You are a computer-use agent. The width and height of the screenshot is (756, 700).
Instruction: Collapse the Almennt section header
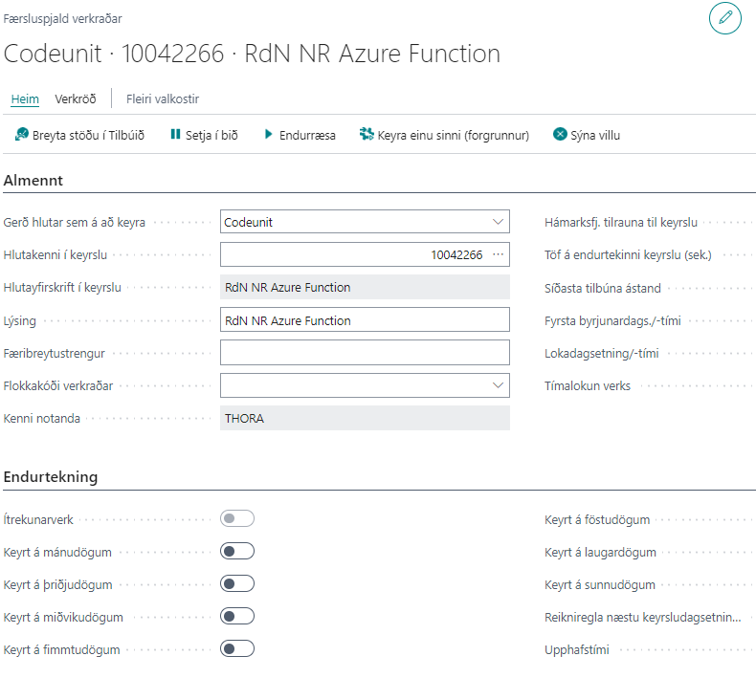(33, 180)
